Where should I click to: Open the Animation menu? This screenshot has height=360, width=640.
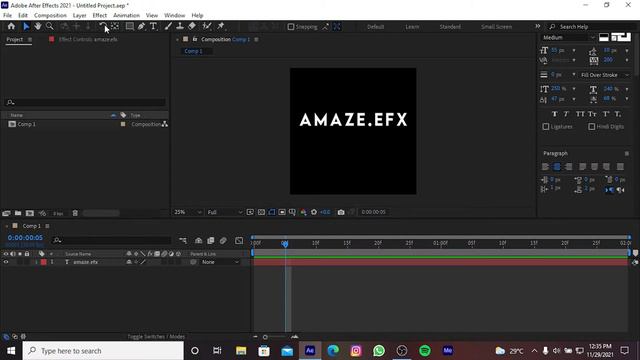coord(126,15)
